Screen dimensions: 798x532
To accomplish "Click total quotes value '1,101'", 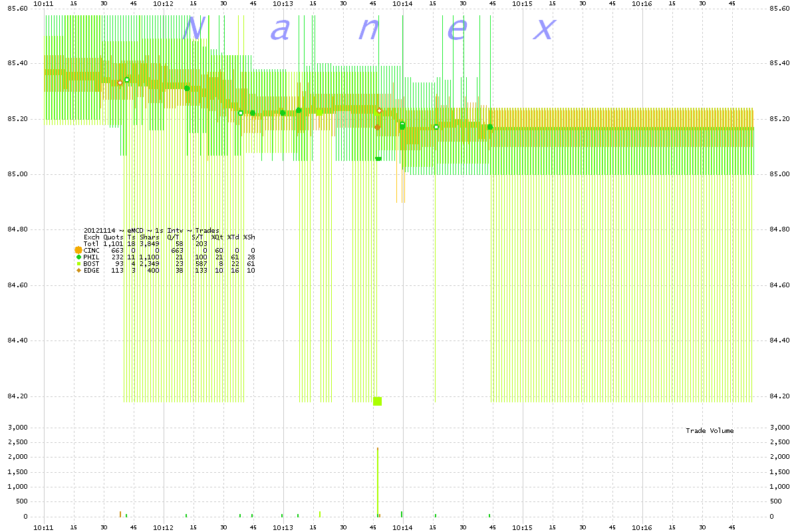I will click(x=113, y=244).
